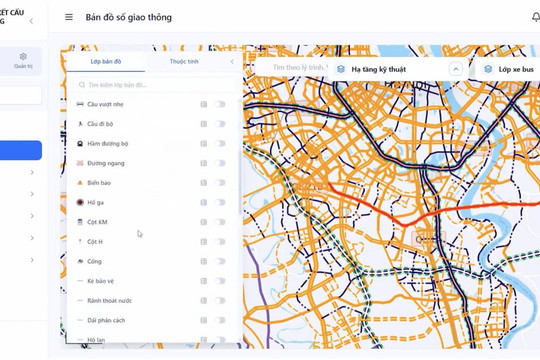Image resolution: width=540 pixels, height=360 pixels.
Task: Open the table icon for Rãnh thoát nước
Action: coord(204,300)
